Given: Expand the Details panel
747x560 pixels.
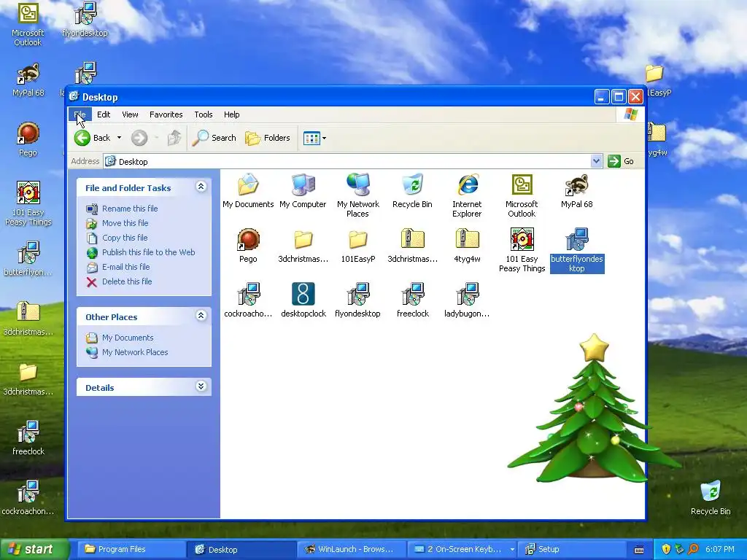Looking at the screenshot, I should coord(201,386).
